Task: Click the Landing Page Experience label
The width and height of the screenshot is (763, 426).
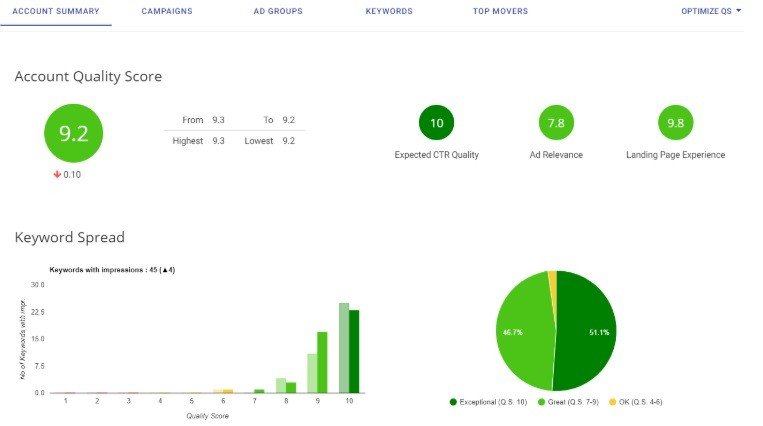Action: [x=675, y=155]
